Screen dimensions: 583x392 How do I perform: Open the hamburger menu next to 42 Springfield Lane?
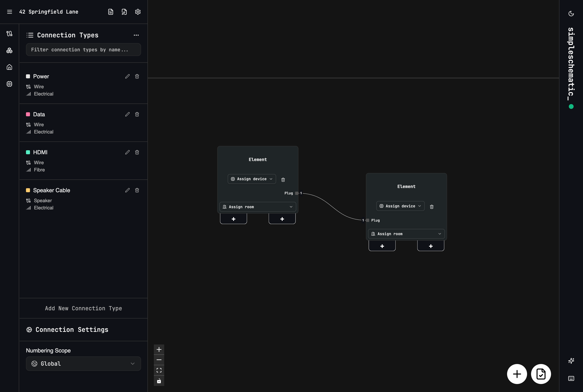[x=10, y=12]
